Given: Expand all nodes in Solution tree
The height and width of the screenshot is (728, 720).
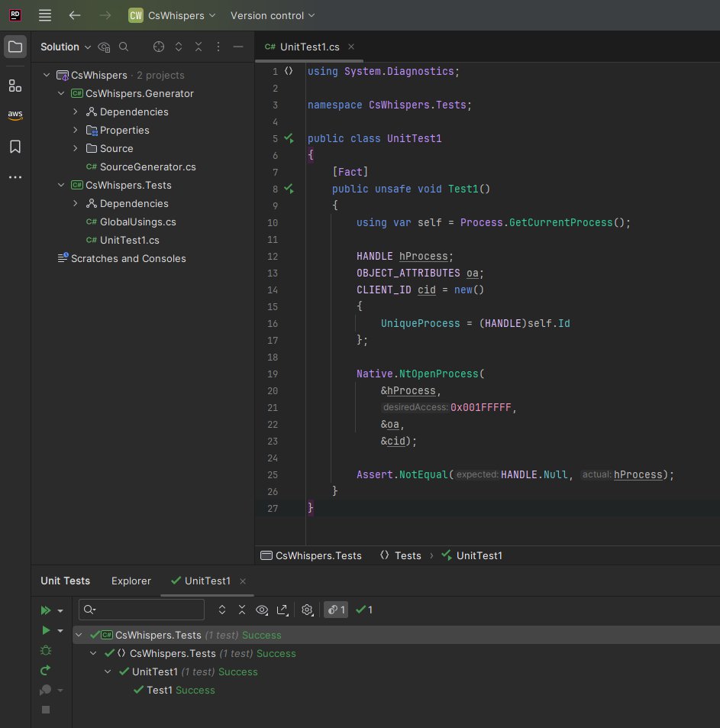Looking at the screenshot, I should click(x=179, y=47).
